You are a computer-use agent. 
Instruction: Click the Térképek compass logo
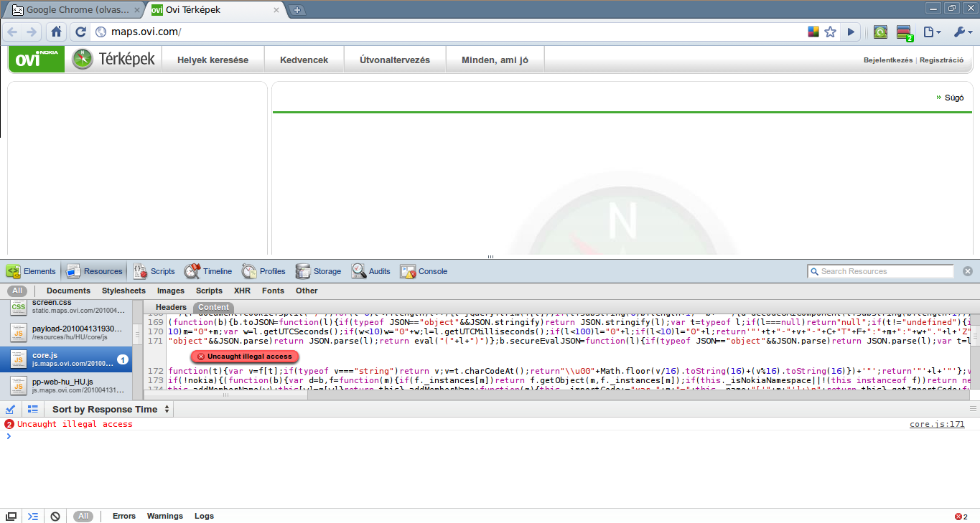(113, 60)
